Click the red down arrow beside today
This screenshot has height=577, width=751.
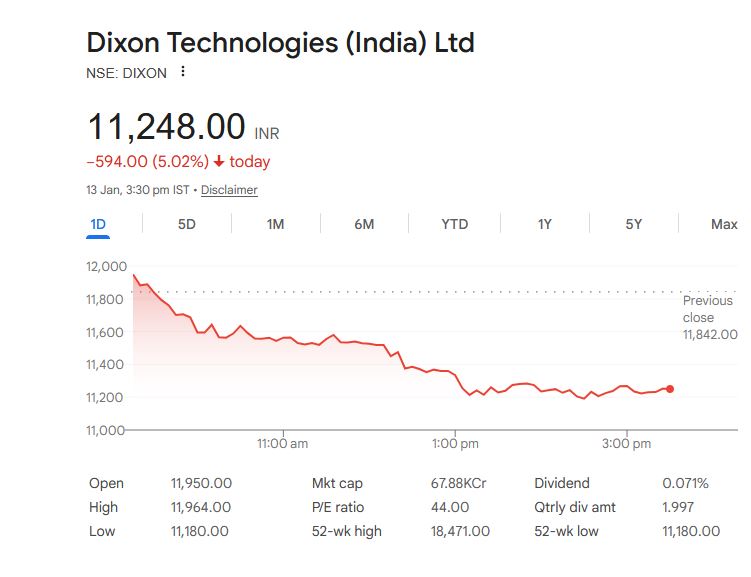[219, 162]
